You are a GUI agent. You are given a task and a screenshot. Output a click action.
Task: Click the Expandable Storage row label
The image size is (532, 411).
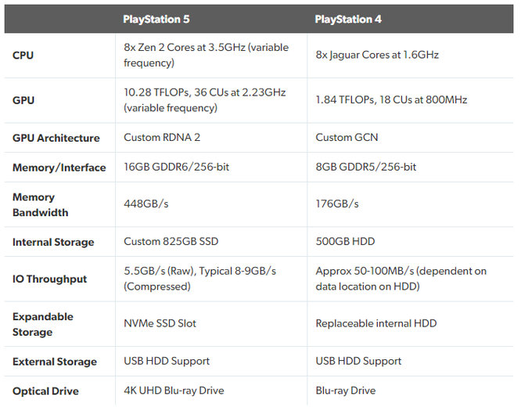point(43,324)
